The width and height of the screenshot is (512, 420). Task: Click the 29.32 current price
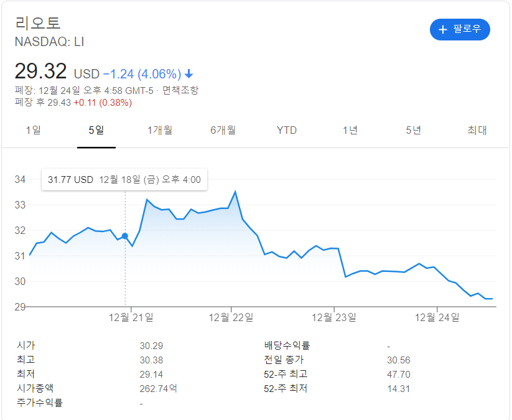pos(41,71)
